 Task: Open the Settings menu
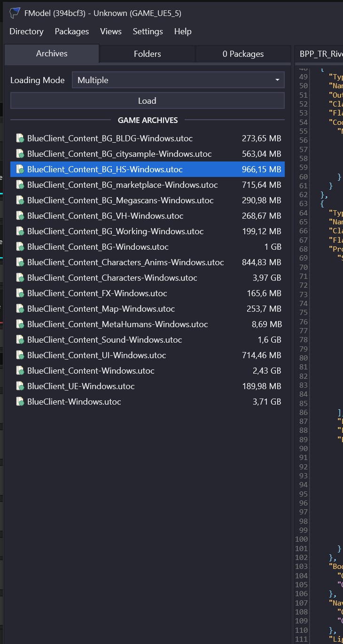tap(148, 31)
